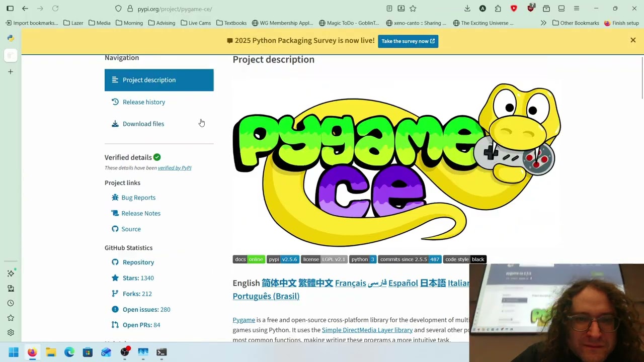Viewport: 644px width, 362px height.
Task: Open the Textbooks bookmarks folder
Action: coord(231,23)
